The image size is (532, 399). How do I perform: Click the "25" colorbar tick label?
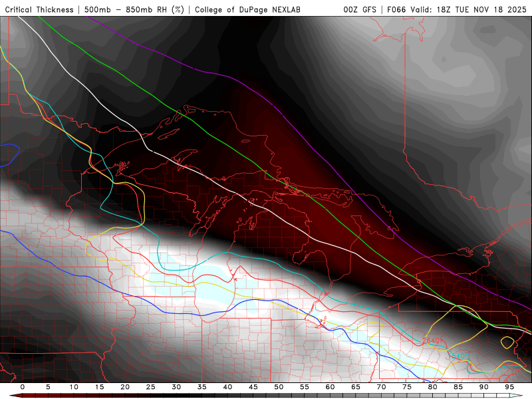[x=151, y=387]
